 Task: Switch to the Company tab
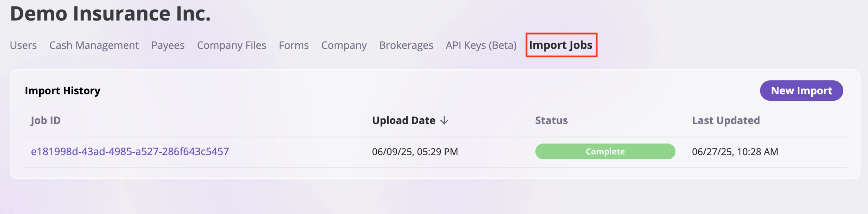[x=344, y=45]
